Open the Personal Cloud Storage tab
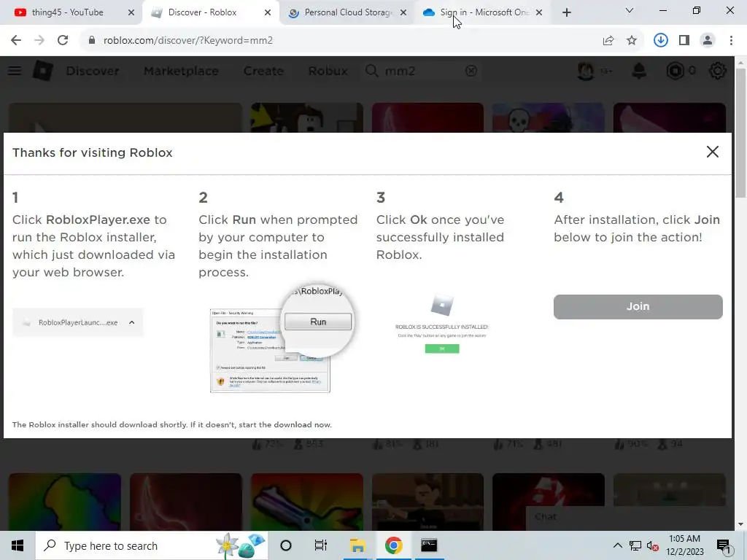 [x=347, y=12]
